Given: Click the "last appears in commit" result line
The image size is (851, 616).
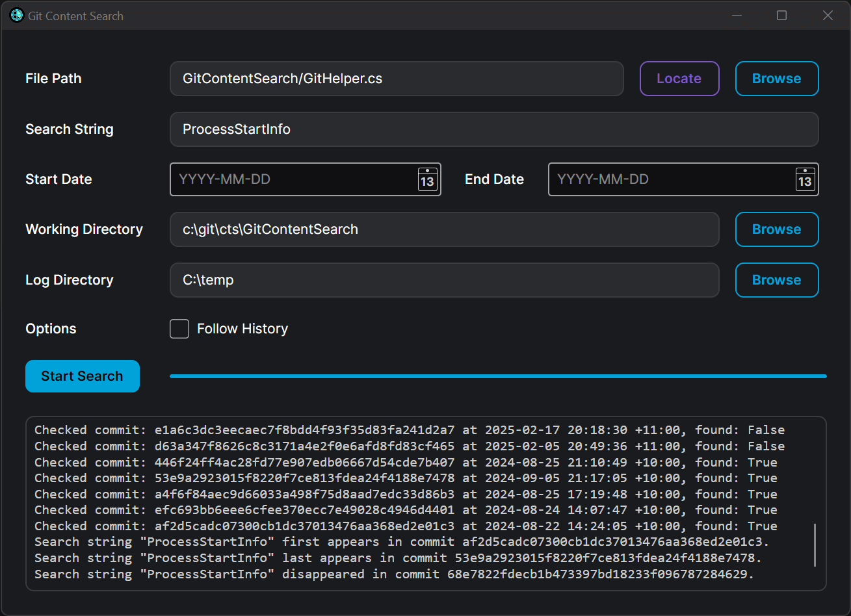Looking at the screenshot, I should coord(398,558).
